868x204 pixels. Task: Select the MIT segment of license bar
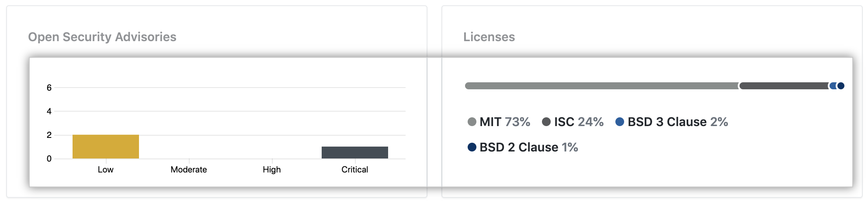[x=601, y=86]
